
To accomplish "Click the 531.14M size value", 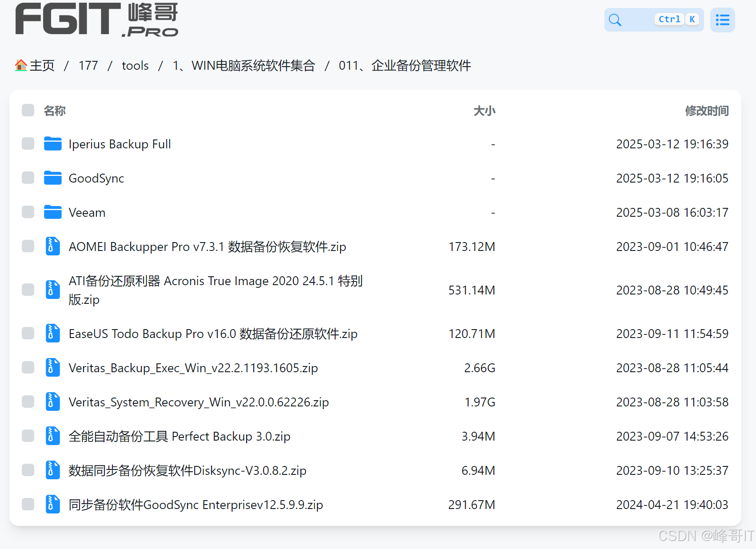I will point(472,290).
